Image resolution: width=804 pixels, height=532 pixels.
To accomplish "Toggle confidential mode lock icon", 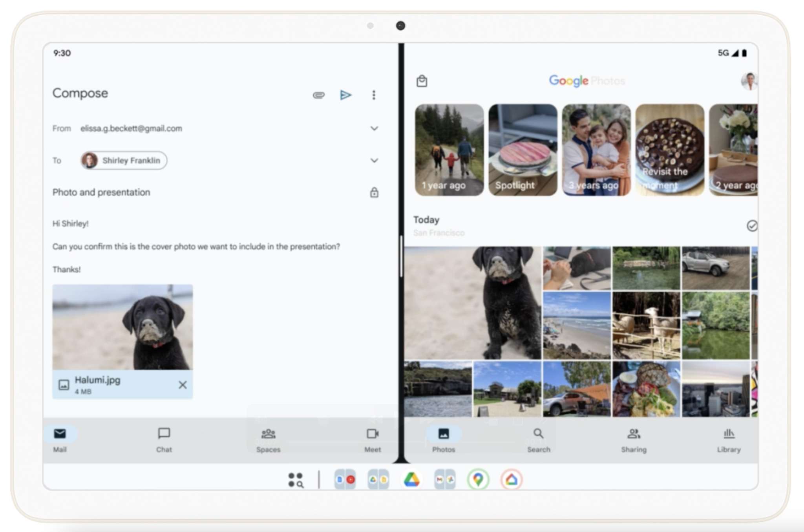I will [374, 192].
